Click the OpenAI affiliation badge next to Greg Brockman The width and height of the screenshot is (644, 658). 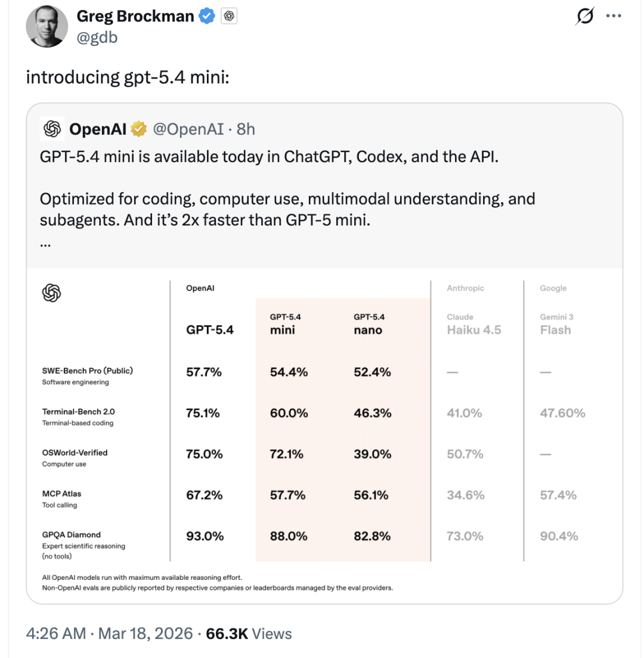pos(230,17)
